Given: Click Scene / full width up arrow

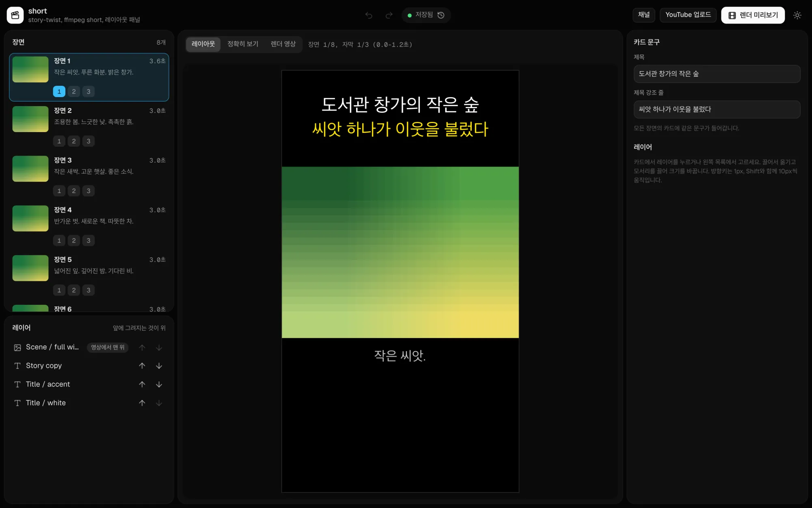Looking at the screenshot, I should click(x=142, y=347).
